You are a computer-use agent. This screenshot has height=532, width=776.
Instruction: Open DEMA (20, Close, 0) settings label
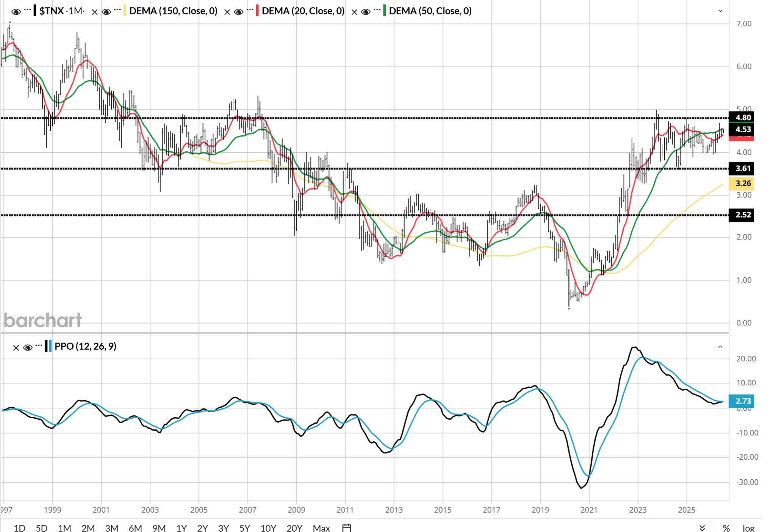coord(303,11)
